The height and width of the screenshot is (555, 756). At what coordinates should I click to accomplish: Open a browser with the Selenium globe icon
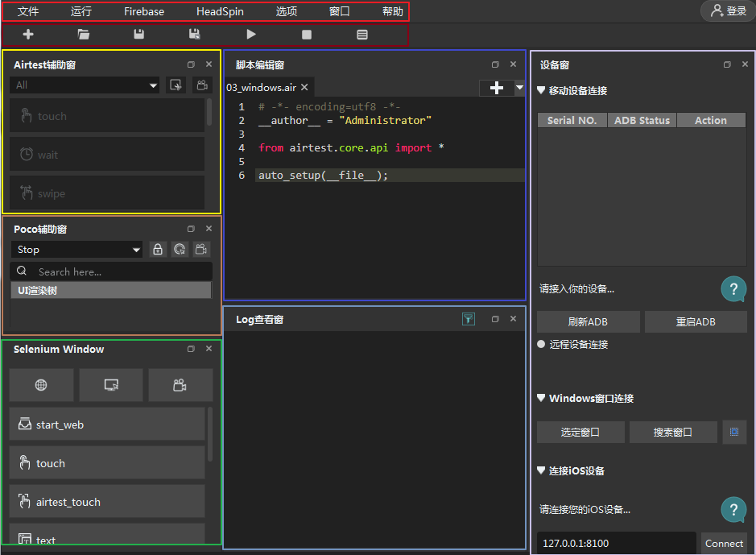pyautogui.click(x=42, y=385)
